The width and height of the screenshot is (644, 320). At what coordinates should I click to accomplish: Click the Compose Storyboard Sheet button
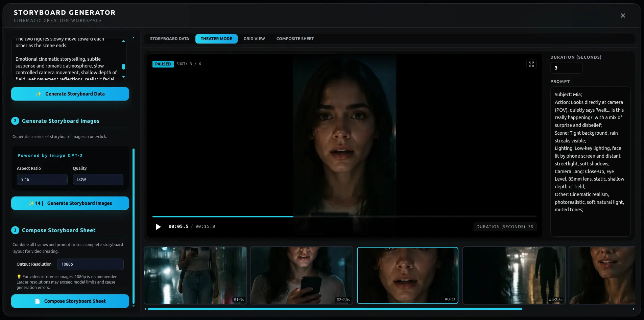[x=70, y=301]
